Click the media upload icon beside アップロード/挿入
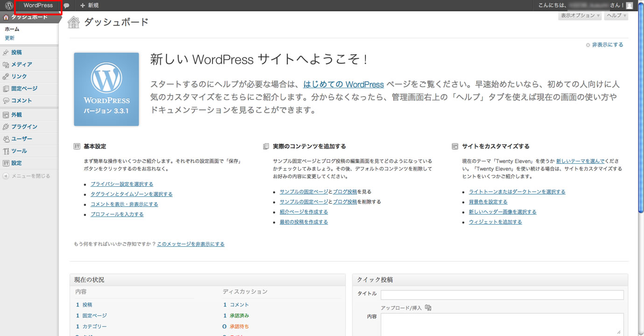Image resolution: width=644 pixels, height=336 pixels. tap(428, 308)
